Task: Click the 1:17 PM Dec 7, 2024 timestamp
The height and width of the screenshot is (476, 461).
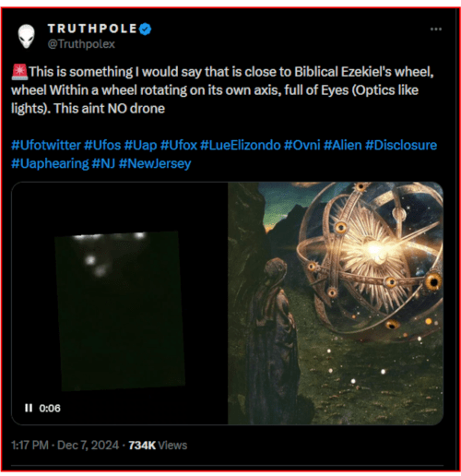Action: point(65,445)
